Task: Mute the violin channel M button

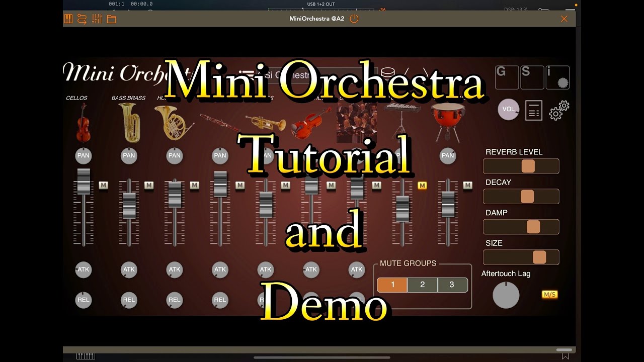Action: (x=331, y=186)
